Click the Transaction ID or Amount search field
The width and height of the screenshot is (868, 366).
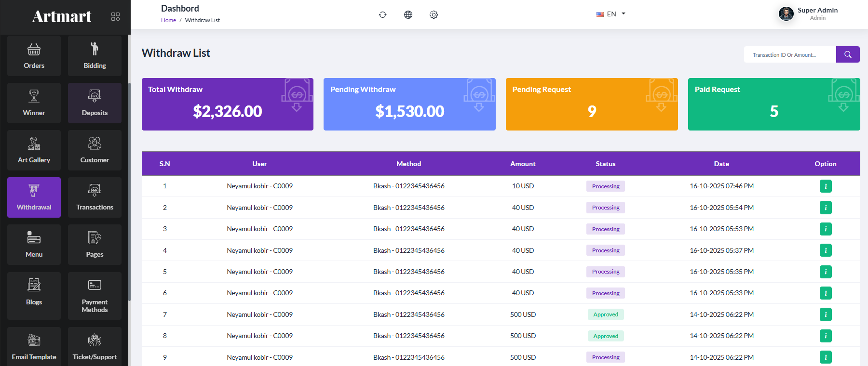point(790,54)
